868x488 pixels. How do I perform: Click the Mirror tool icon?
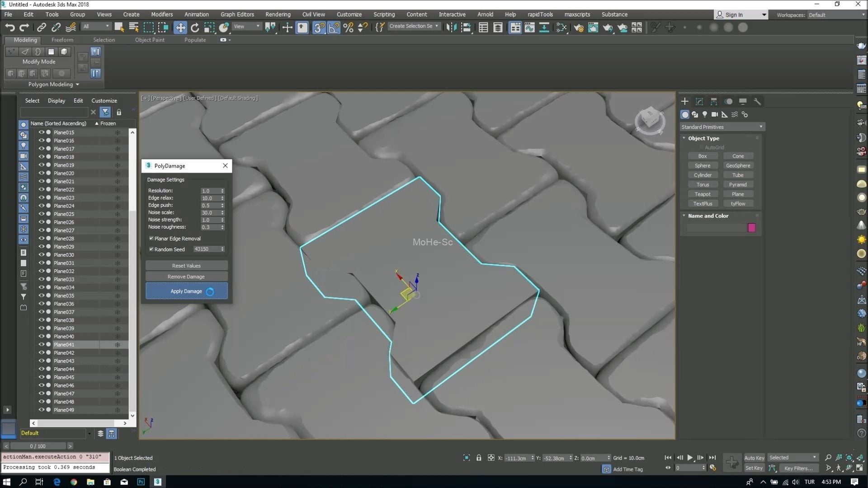451,28
